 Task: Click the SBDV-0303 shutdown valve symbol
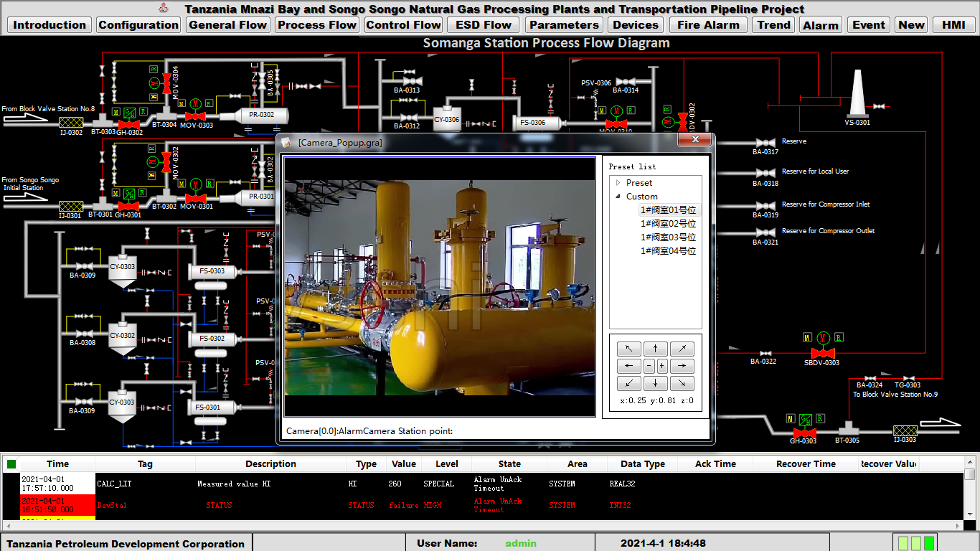(822, 353)
